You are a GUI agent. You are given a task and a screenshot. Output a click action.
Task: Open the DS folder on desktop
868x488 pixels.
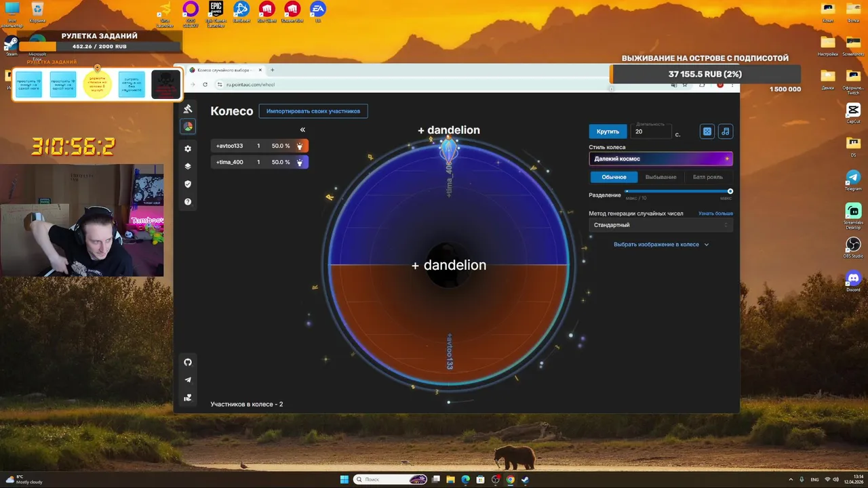point(853,146)
